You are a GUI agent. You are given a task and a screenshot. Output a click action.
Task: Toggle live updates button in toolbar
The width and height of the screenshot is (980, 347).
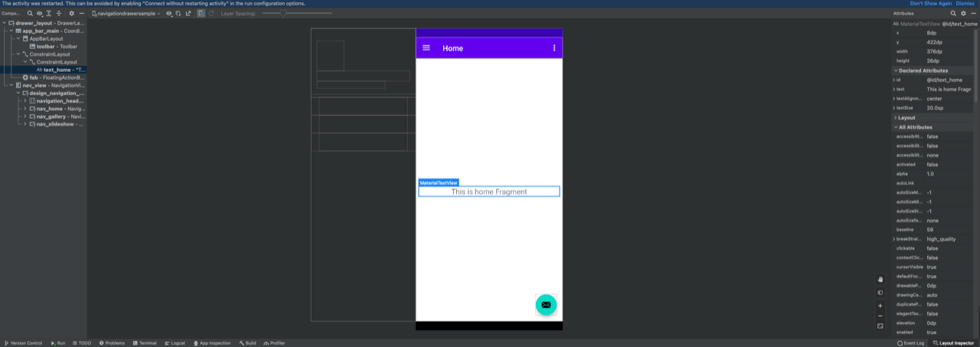[200, 14]
